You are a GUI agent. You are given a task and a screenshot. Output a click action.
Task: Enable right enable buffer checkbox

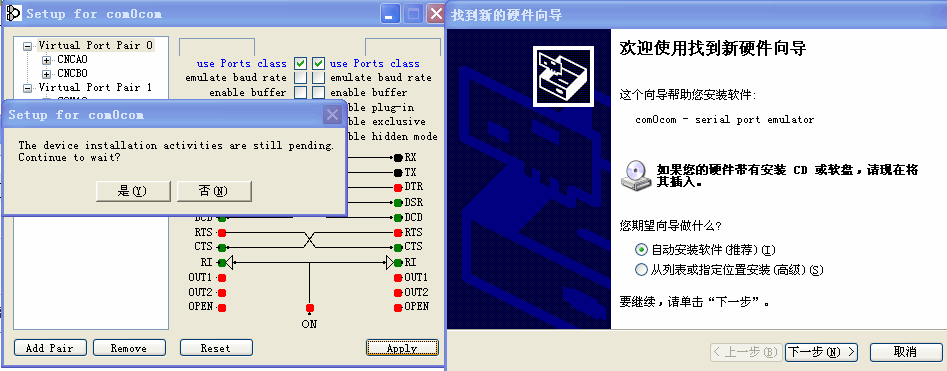[319, 92]
